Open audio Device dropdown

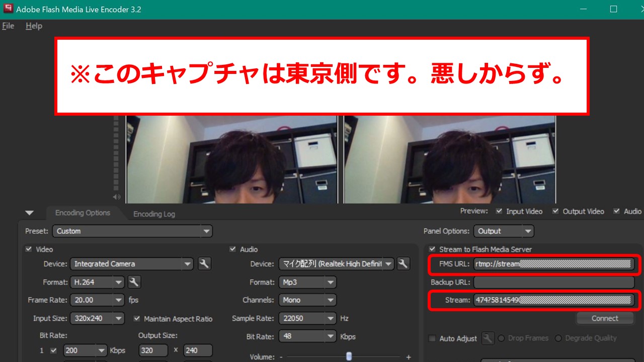pos(337,263)
